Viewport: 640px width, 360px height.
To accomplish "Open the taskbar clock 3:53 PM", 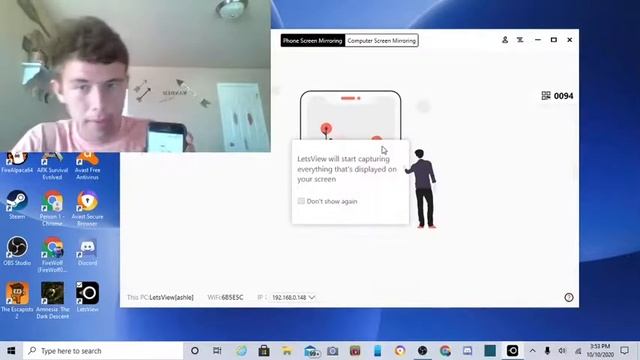I will (x=600, y=351).
